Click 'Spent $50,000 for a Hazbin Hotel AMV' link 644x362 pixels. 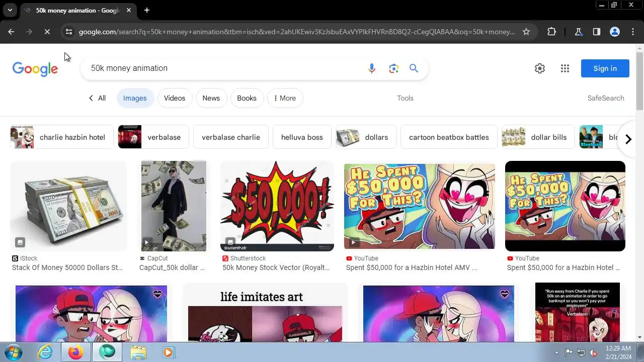412,267
